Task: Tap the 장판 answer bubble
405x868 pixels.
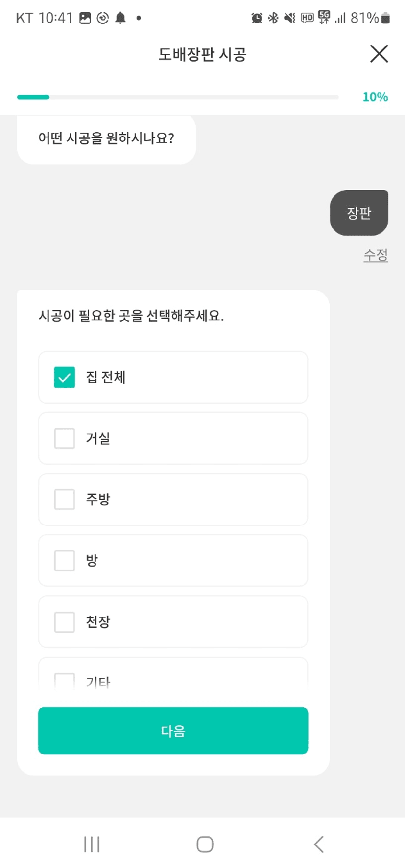Action: click(359, 213)
